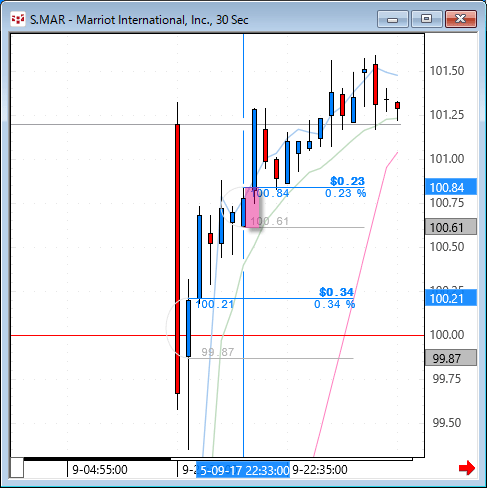Screen dimensions: 487x488
Task: Close the S.MAR chart window
Action: pos(461,19)
